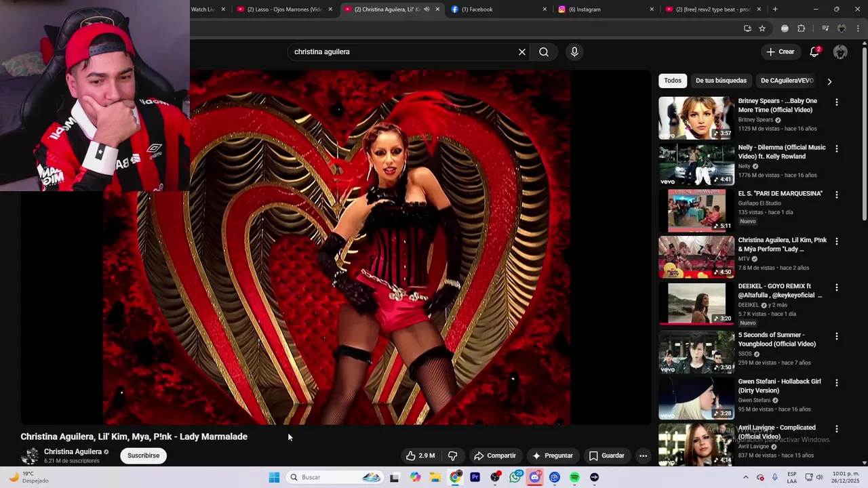Close the Lasso - Ojos Marrones tab

coord(330,9)
